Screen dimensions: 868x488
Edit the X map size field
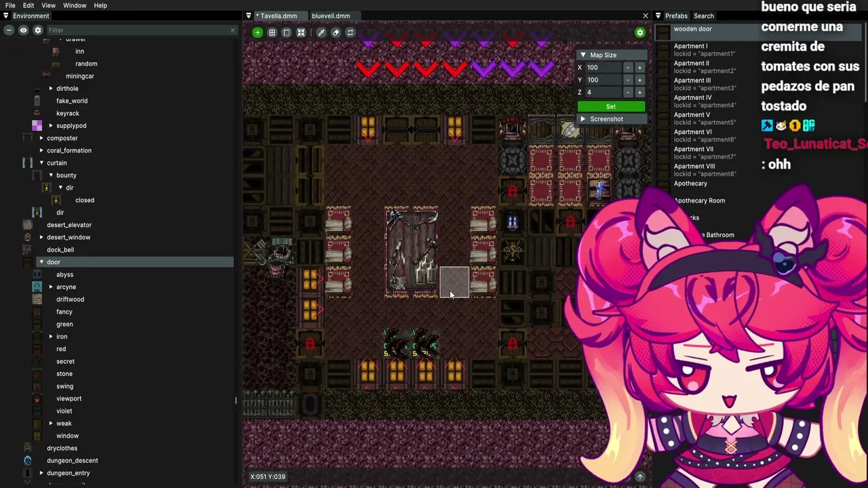(604, 68)
